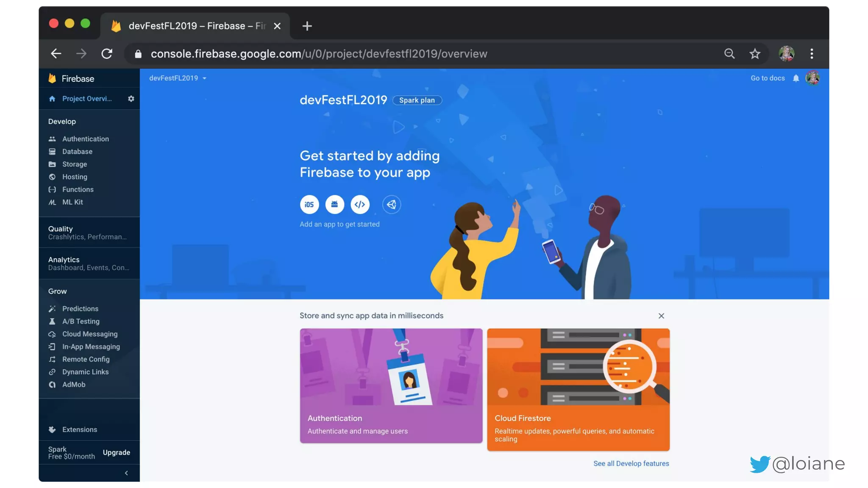
Task: Open Authentication in the Develop menu
Action: point(85,139)
